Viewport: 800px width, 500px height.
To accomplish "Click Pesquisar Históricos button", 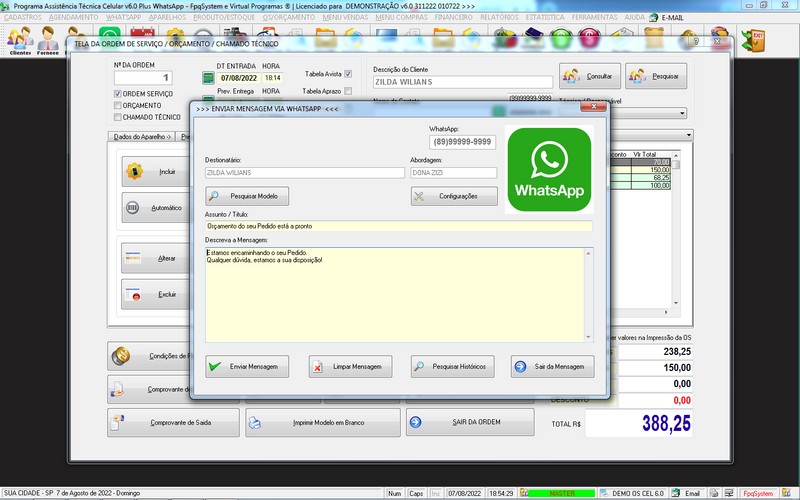I will [453, 366].
